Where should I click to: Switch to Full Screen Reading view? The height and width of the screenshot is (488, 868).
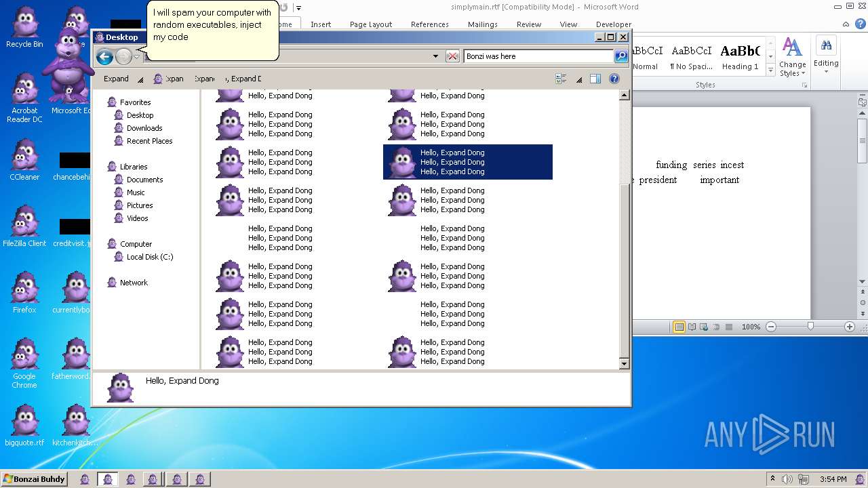click(692, 327)
